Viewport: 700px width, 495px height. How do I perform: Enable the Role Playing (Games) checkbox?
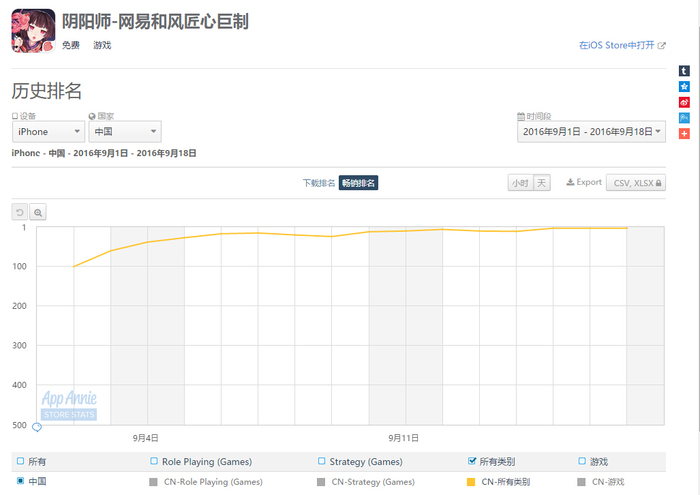click(153, 461)
